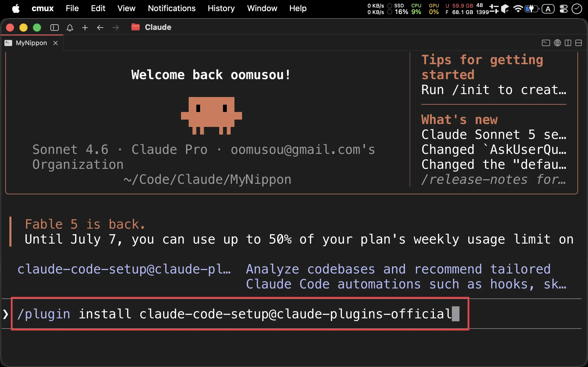
Task: Open Control Center icon
Action: 564,9
